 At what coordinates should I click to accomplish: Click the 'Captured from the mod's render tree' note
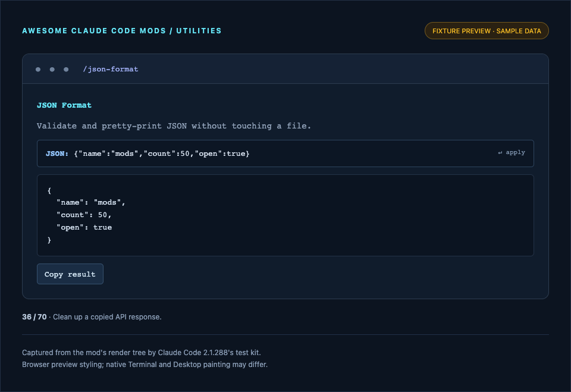(x=142, y=353)
